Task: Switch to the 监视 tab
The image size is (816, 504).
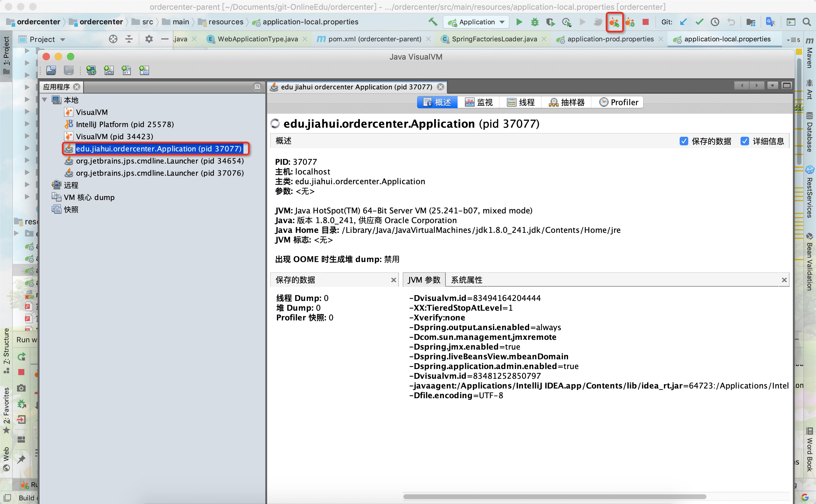Action: (x=478, y=102)
